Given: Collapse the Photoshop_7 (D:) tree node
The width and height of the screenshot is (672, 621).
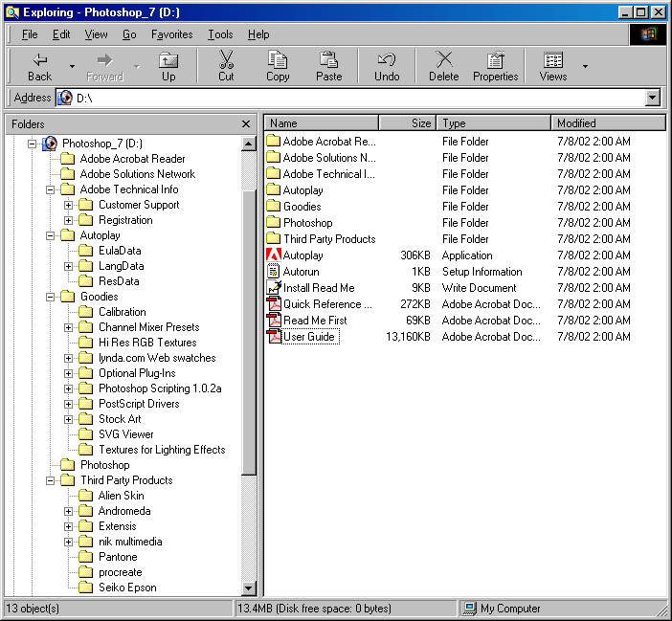Looking at the screenshot, I should coord(33,144).
